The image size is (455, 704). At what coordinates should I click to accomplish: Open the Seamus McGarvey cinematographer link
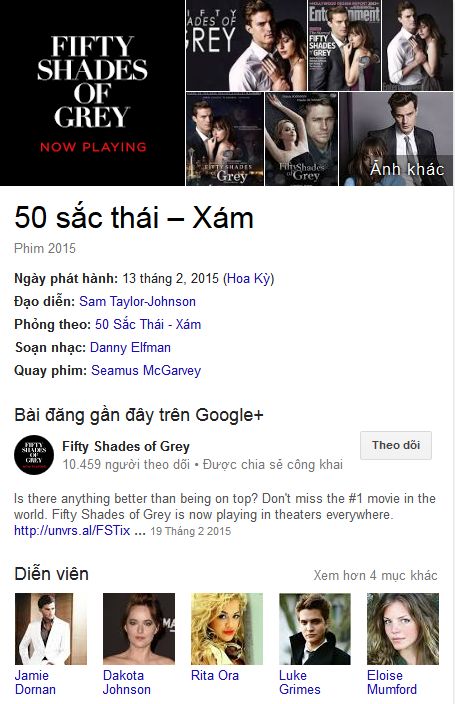(146, 370)
